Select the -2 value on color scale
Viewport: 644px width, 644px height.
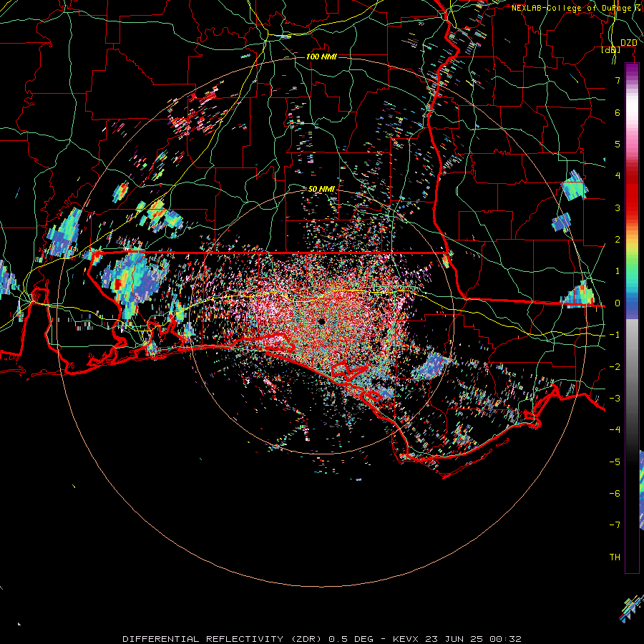tap(615, 367)
